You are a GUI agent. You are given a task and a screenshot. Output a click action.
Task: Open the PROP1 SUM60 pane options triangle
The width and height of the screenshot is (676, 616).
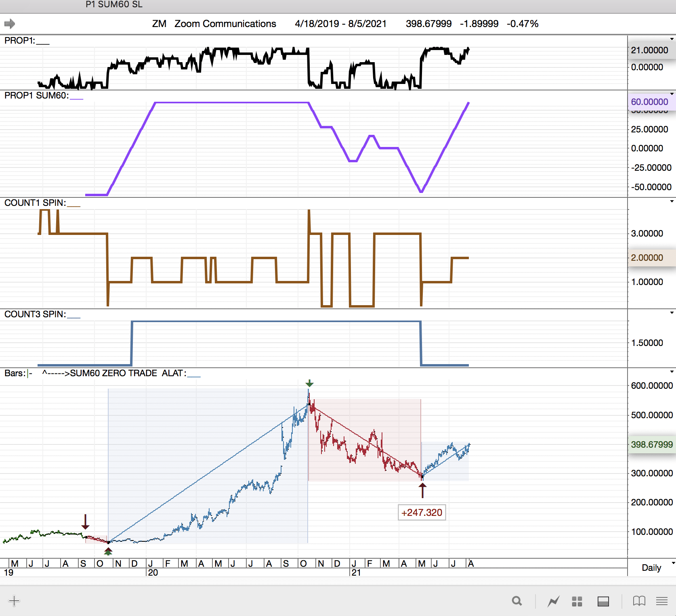coord(672,94)
